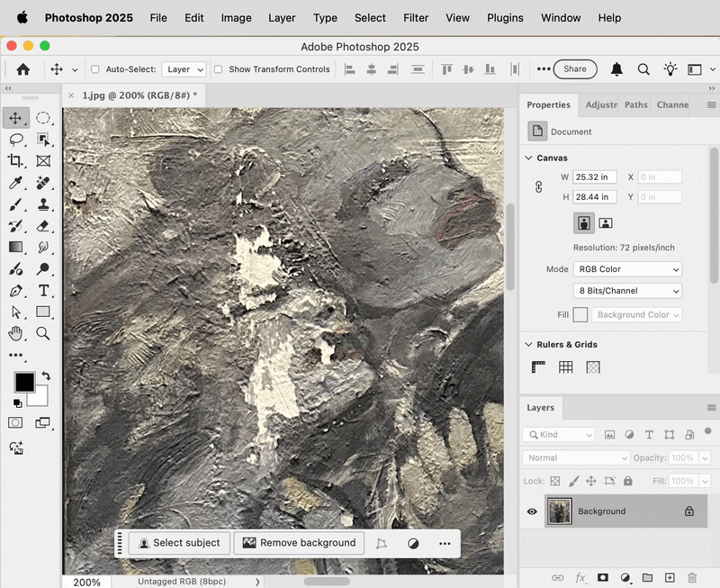Select the Dodge tool
The width and height of the screenshot is (720, 588).
point(43,268)
